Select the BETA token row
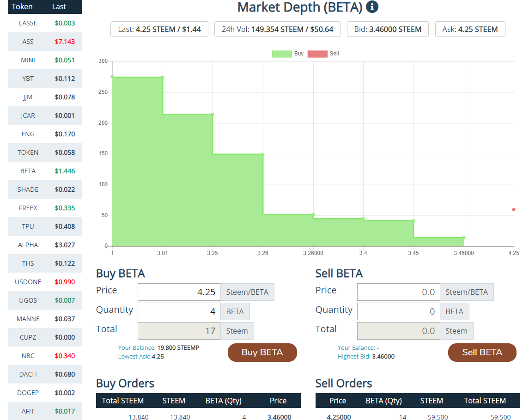This screenshot has width=523, height=420. [45, 171]
